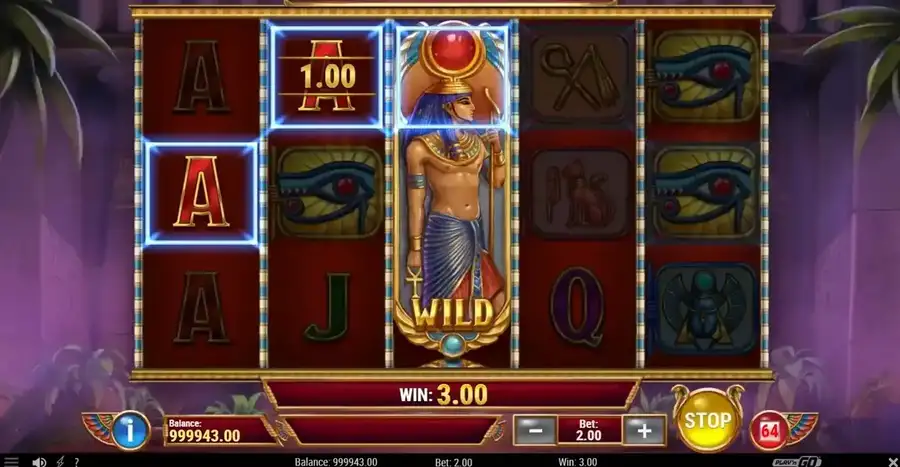Viewport: 900px width, 467px height.
Task: Open the blue info paytable button
Action: click(x=130, y=430)
